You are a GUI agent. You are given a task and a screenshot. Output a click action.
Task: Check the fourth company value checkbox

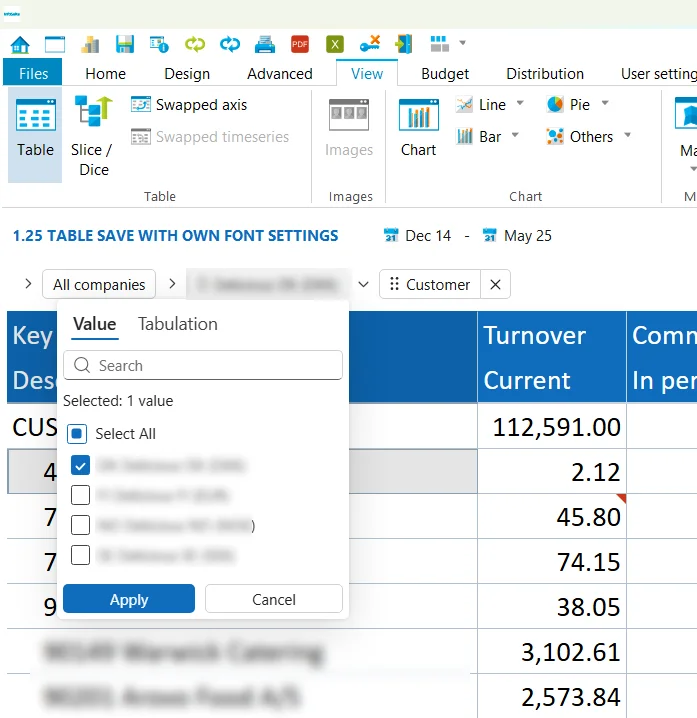(x=81, y=555)
